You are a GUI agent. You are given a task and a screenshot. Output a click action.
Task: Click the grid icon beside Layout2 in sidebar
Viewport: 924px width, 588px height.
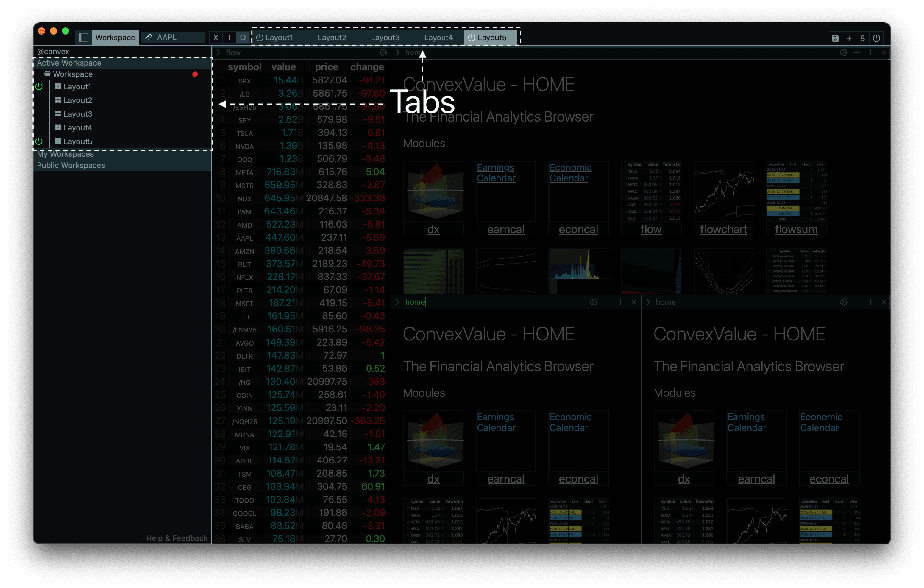[58, 100]
